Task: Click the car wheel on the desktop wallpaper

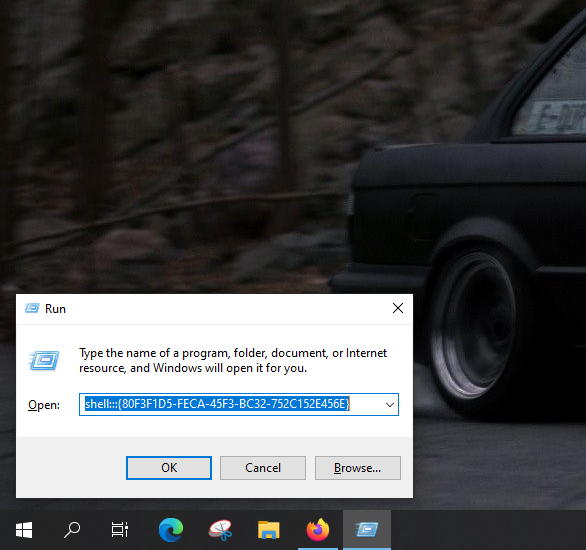Action: tap(473, 325)
